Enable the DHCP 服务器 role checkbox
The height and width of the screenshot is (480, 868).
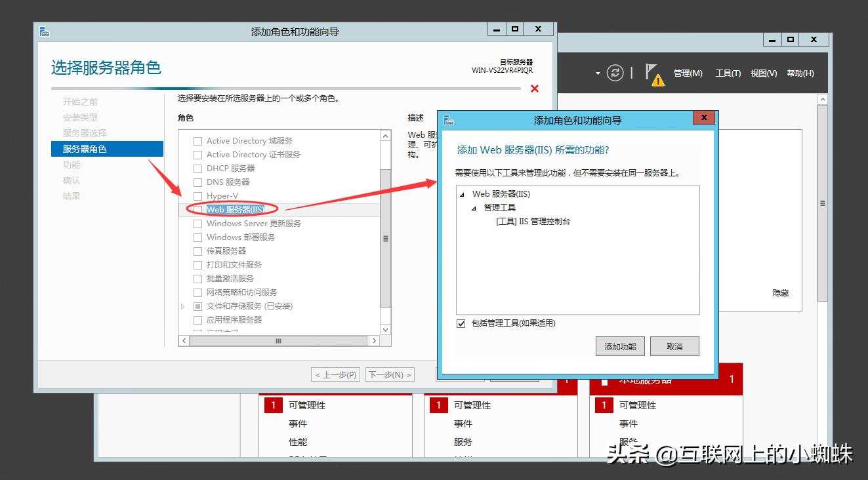pyautogui.click(x=197, y=168)
